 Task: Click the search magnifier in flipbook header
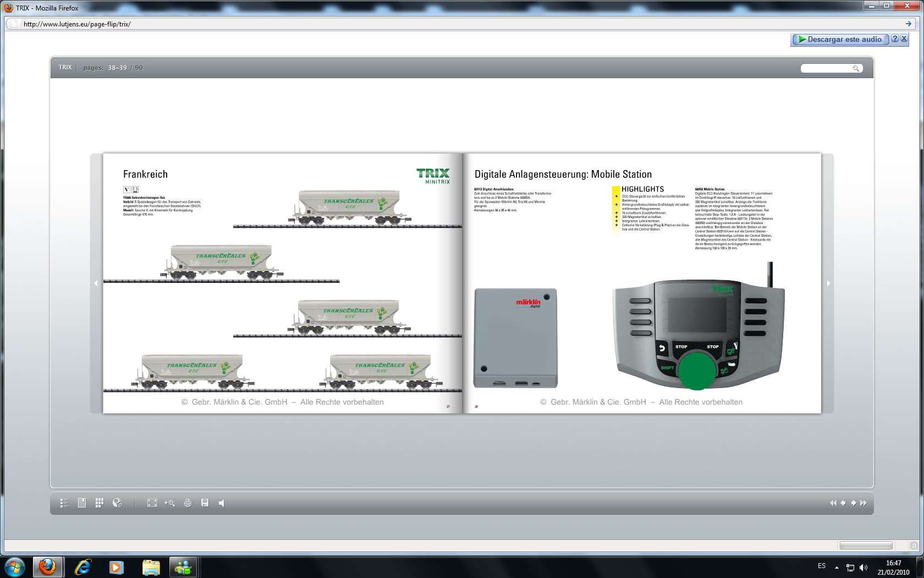[856, 68]
